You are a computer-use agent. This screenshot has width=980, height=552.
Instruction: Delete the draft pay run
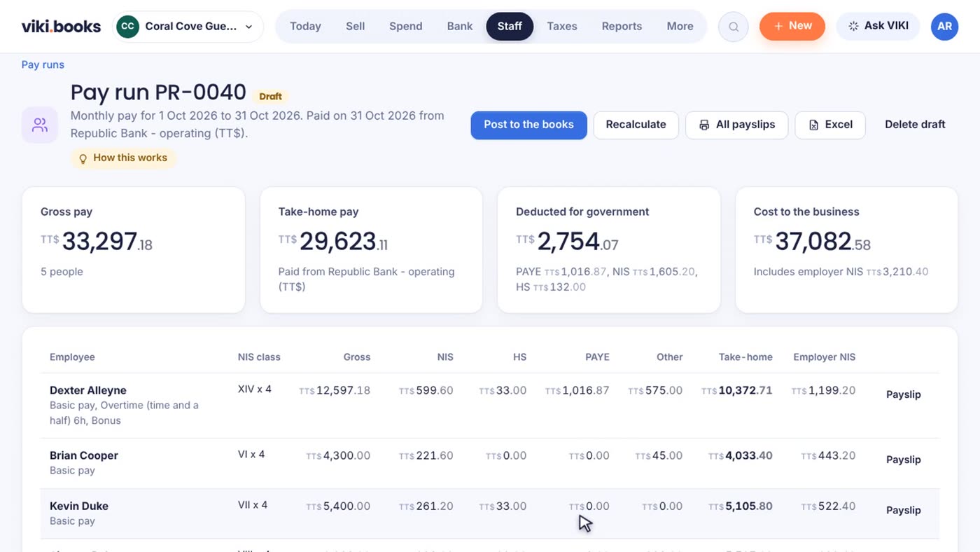pos(915,125)
